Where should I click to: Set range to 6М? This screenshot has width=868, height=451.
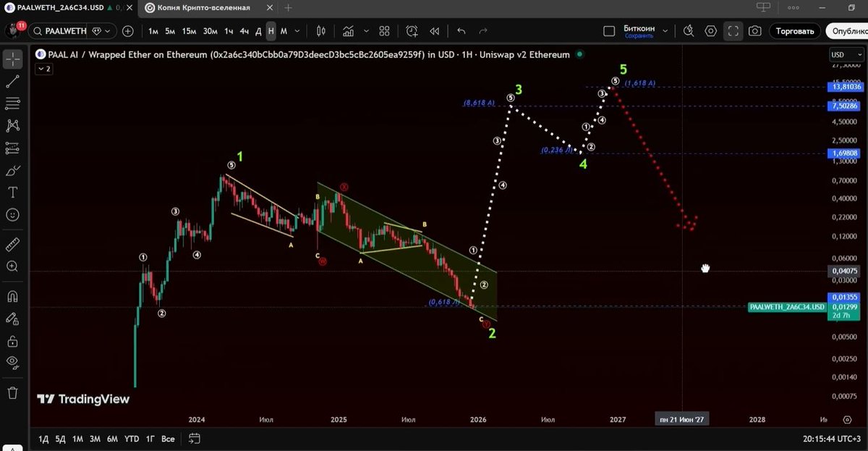112,439
